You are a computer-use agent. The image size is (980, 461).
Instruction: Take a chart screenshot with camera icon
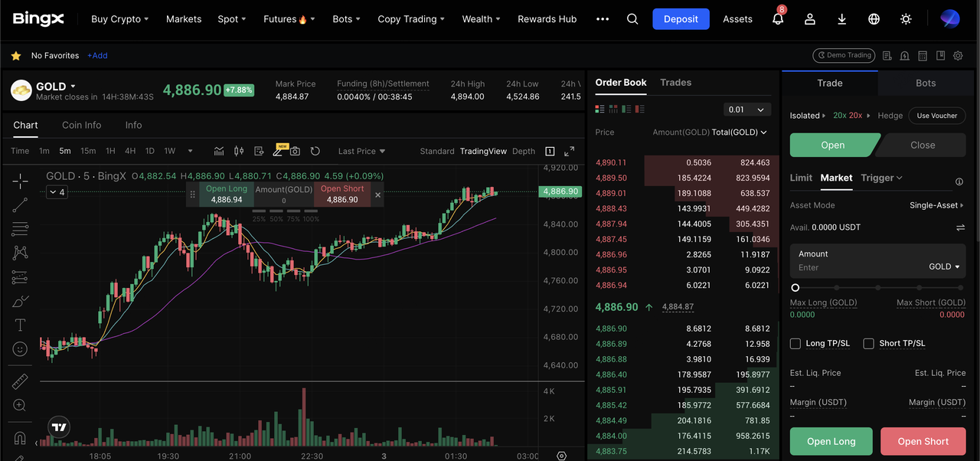tap(295, 152)
